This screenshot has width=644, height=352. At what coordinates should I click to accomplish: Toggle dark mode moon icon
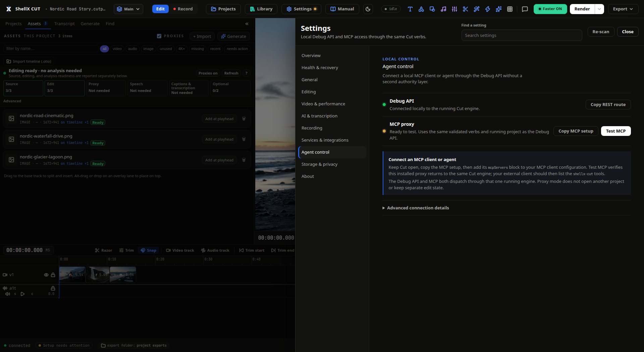[x=368, y=9]
